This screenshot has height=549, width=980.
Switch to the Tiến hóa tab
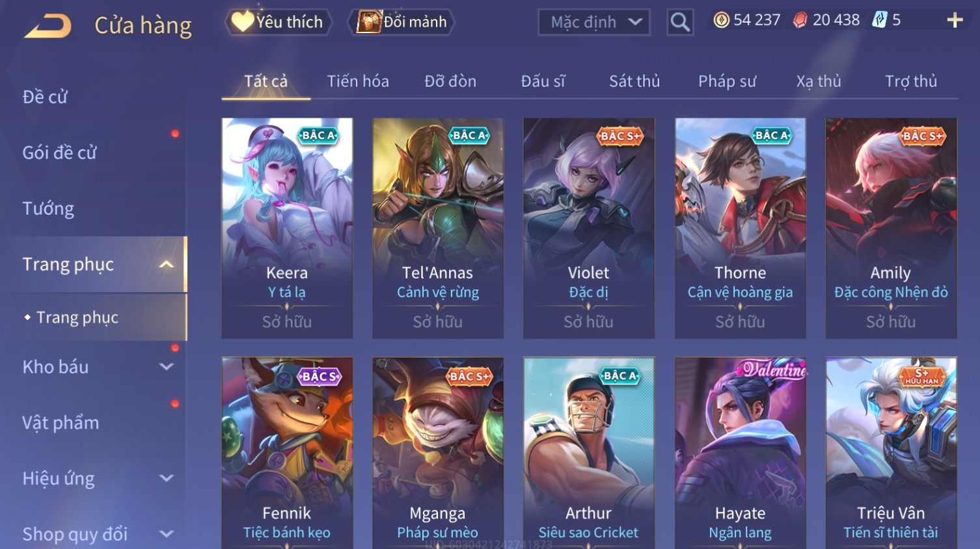(358, 81)
